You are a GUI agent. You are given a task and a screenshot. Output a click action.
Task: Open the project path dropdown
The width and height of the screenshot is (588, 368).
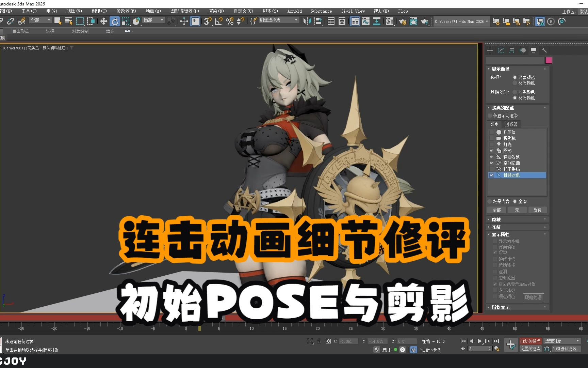[x=462, y=21]
